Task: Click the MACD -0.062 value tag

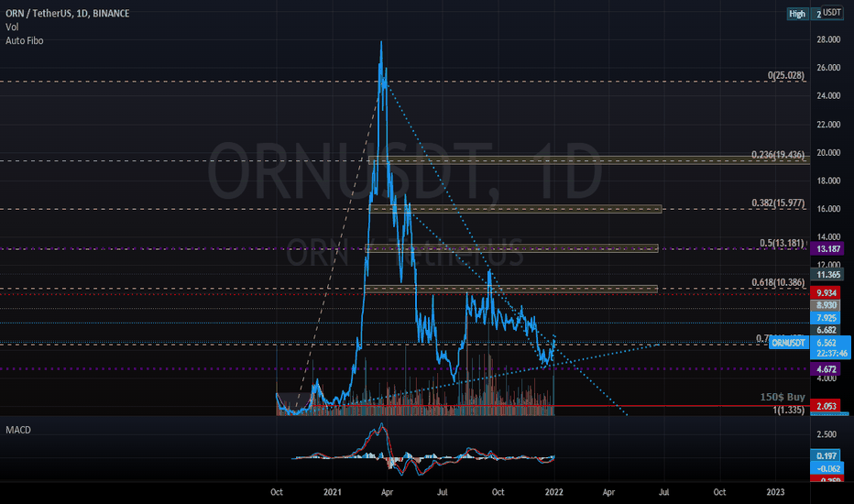Action: [x=827, y=468]
